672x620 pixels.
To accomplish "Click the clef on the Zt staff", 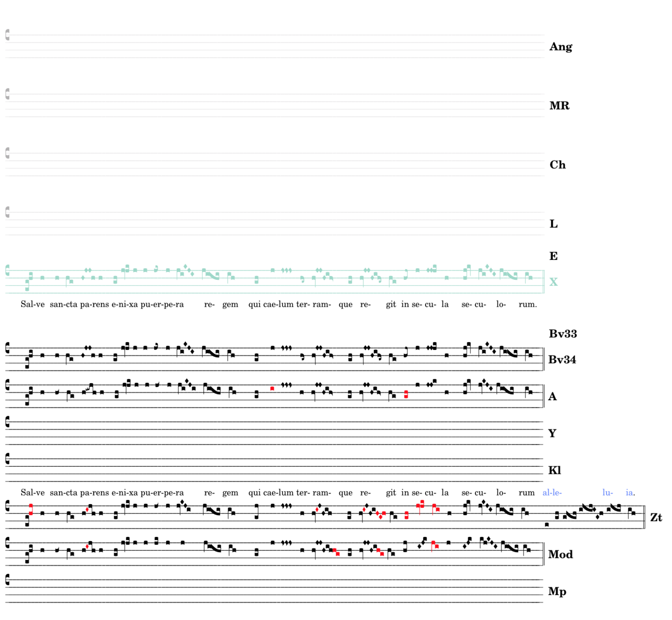I will click(x=8, y=506).
